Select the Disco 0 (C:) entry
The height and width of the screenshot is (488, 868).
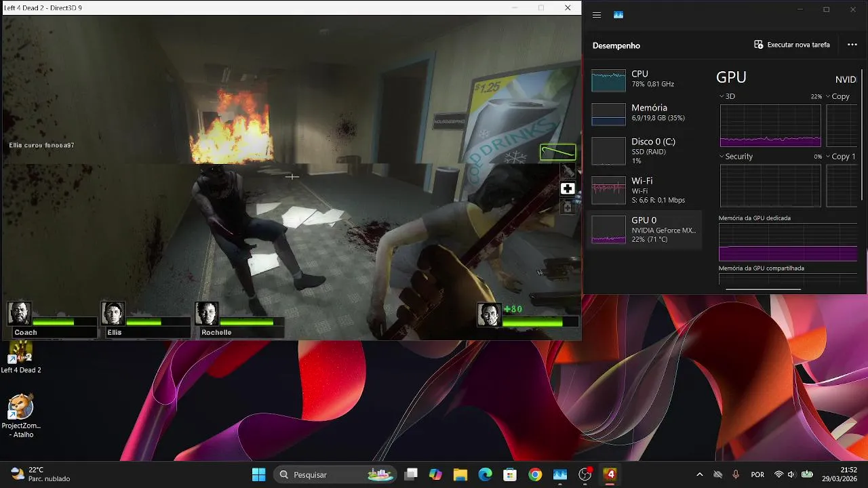click(646, 150)
